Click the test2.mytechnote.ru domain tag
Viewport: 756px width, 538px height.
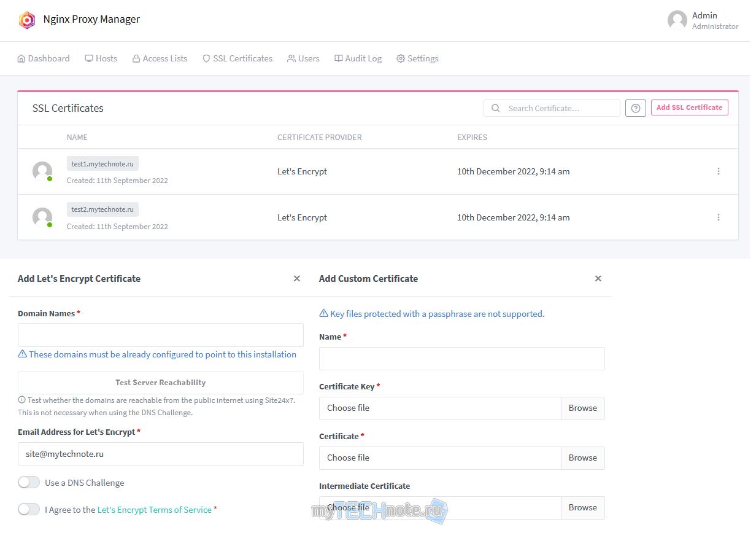tap(102, 209)
